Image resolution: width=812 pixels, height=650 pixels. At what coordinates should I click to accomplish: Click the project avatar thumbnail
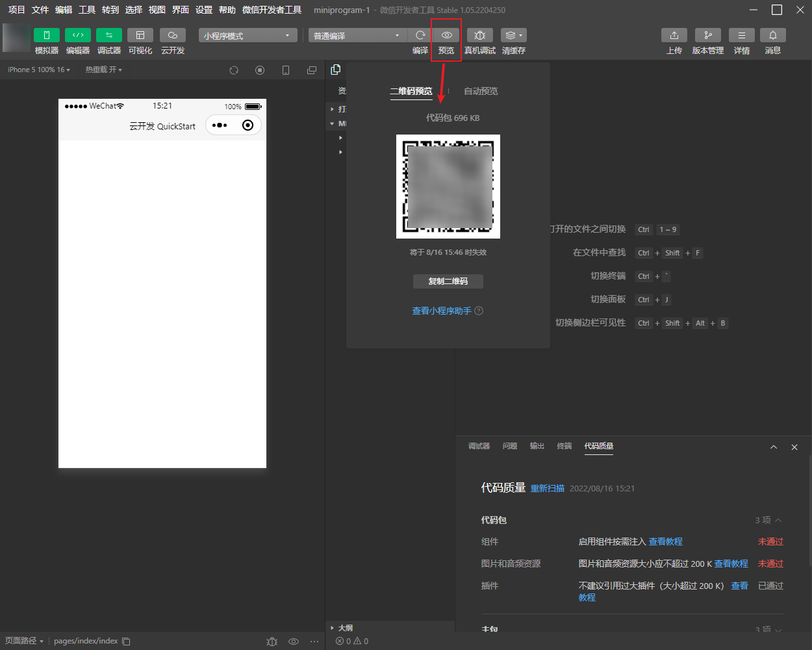pyautogui.click(x=17, y=38)
